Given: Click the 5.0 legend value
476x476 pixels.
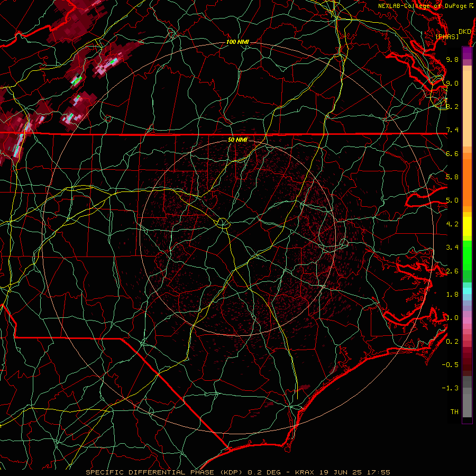Looking at the screenshot, I should click(x=452, y=200).
